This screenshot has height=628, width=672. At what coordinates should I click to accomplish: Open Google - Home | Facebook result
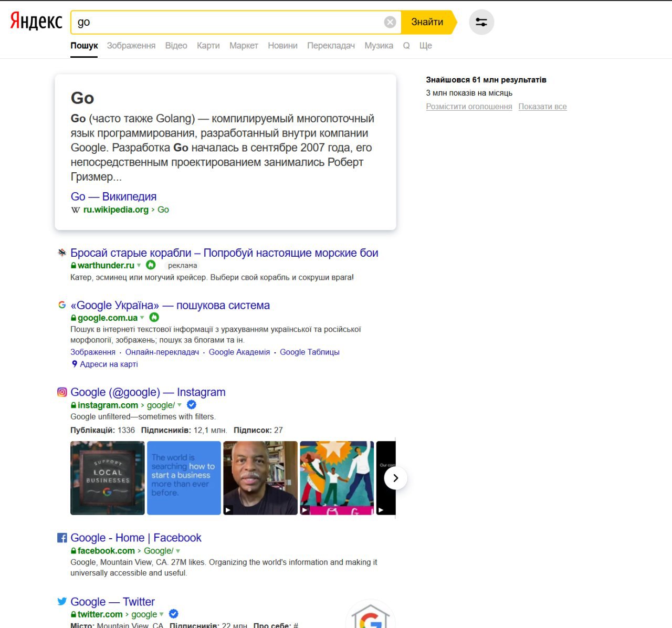pos(136,538)
